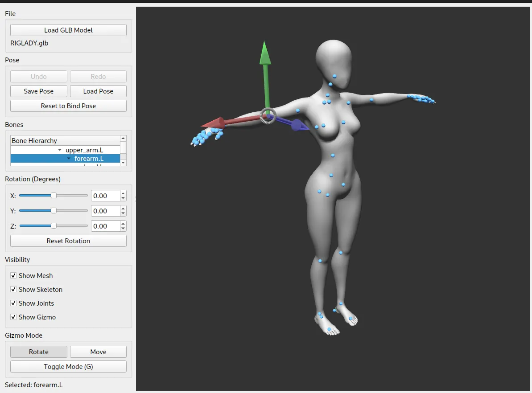Toggle Show Joints off

(13, 303)
